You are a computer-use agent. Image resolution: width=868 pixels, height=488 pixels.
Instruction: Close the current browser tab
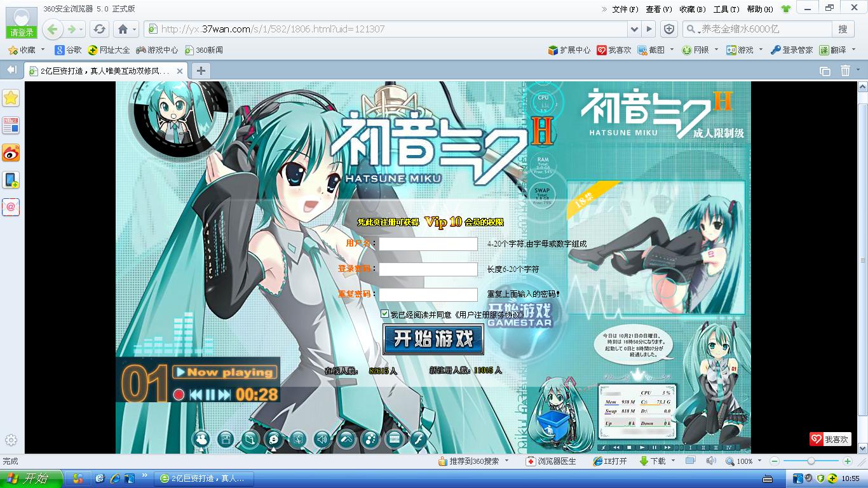pos(180,71)
